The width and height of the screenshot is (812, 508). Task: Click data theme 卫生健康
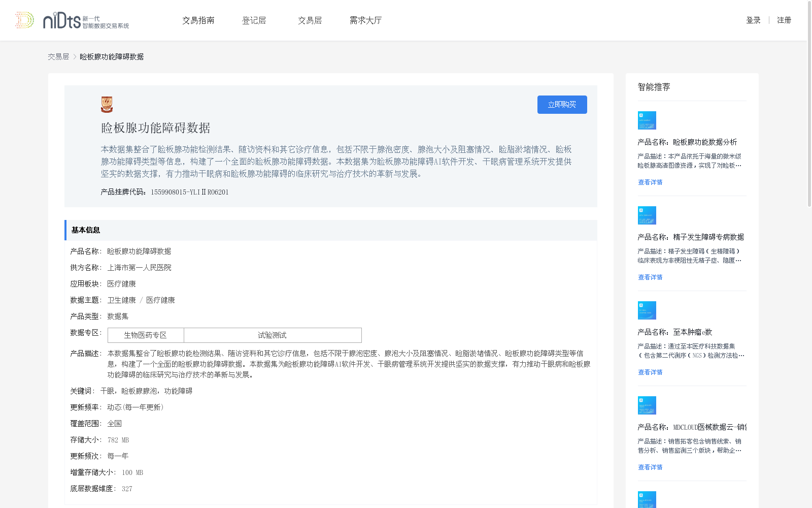[x=121, y=300]
